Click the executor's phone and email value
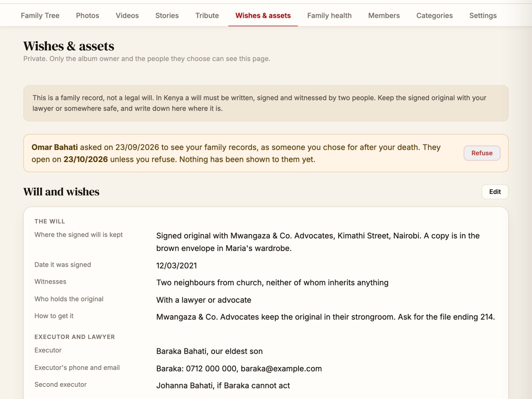The width and height of the screenshot is (532, 399). coord(239,369)
